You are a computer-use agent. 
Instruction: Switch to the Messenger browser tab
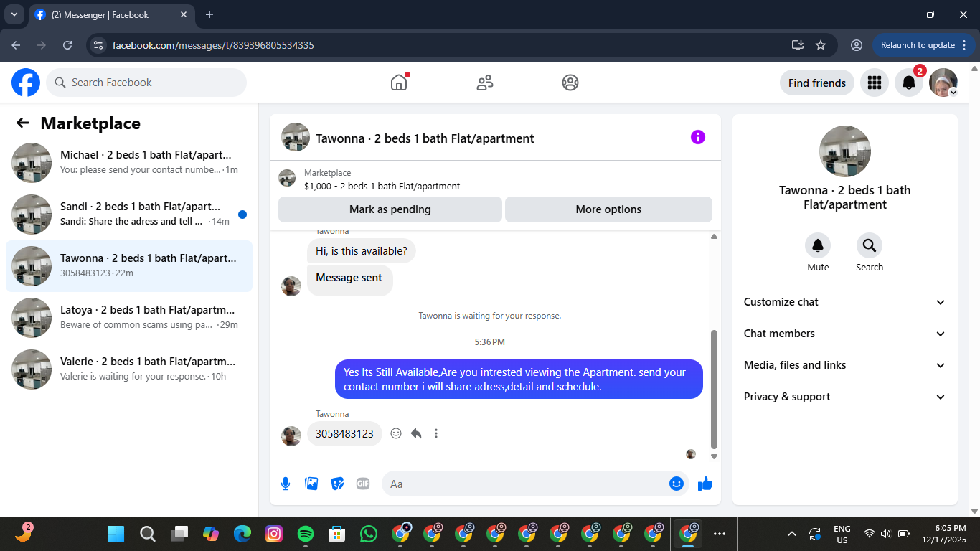pos(111,14)
